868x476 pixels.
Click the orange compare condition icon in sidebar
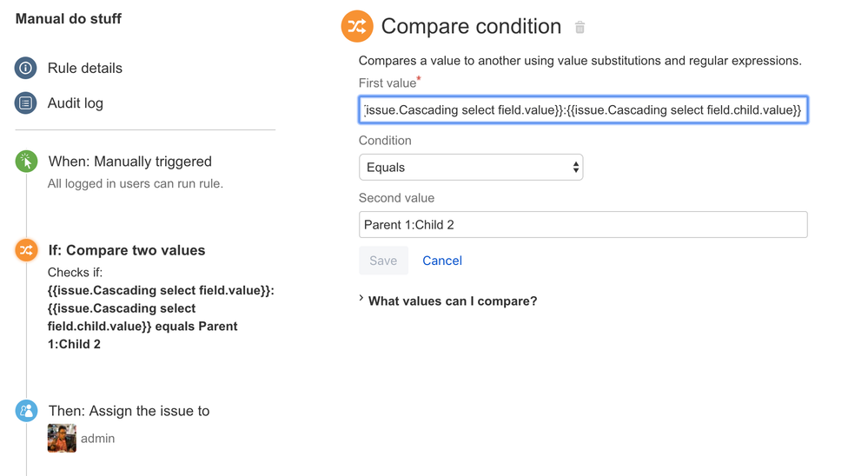(x=26, y=250)
